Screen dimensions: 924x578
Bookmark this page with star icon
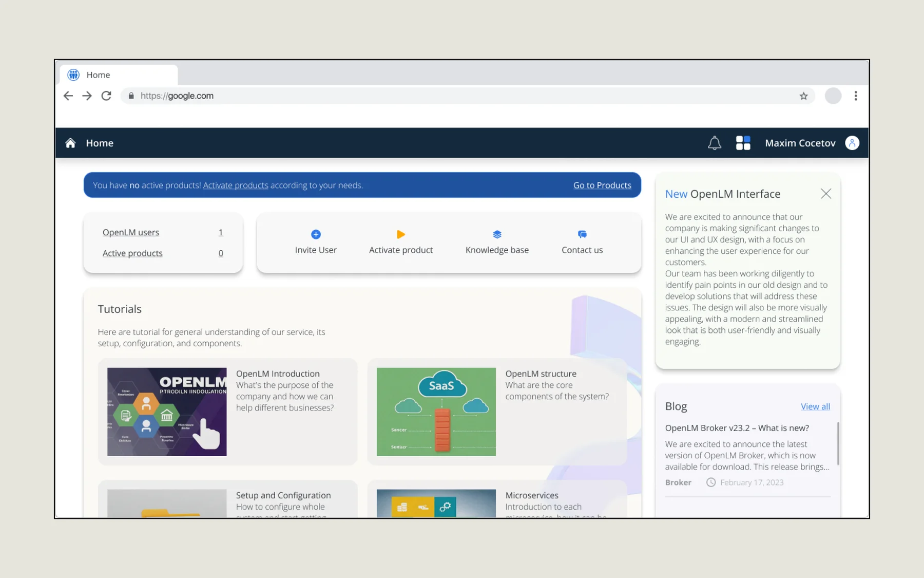pos(803,96)
